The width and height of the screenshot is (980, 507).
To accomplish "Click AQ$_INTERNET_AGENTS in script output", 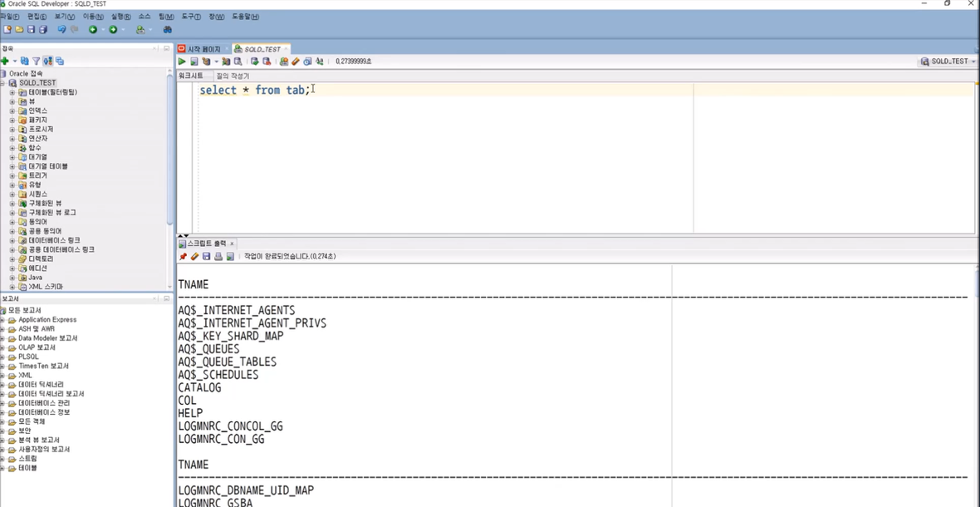I will (x=236, y=310).
